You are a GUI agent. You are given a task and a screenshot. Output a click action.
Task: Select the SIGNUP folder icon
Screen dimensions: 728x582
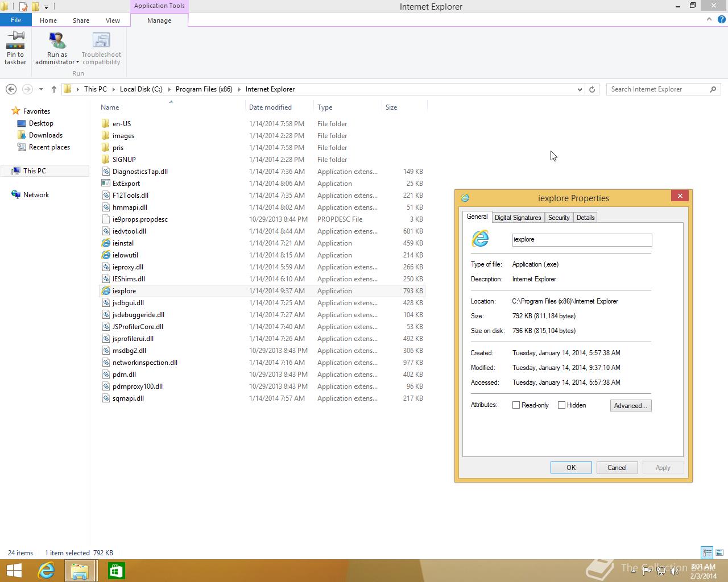pos(106,160)
